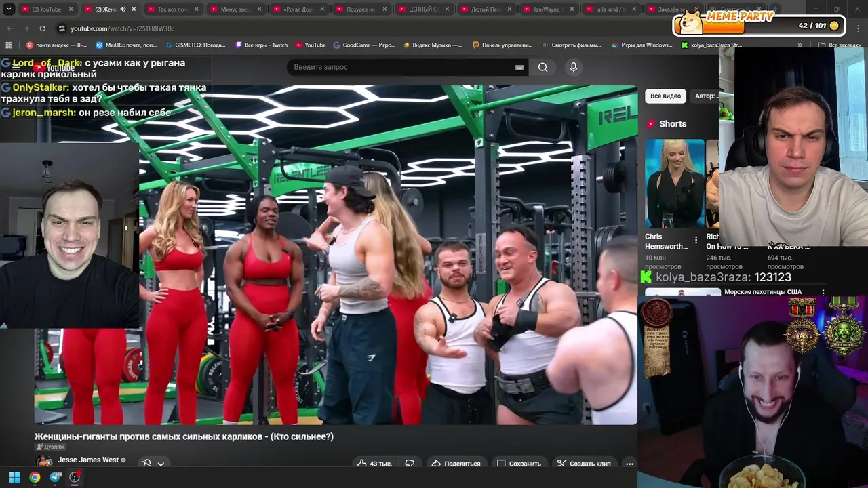
Task: Mute the playing tab via speaker icon
Action: pos(123,9)
